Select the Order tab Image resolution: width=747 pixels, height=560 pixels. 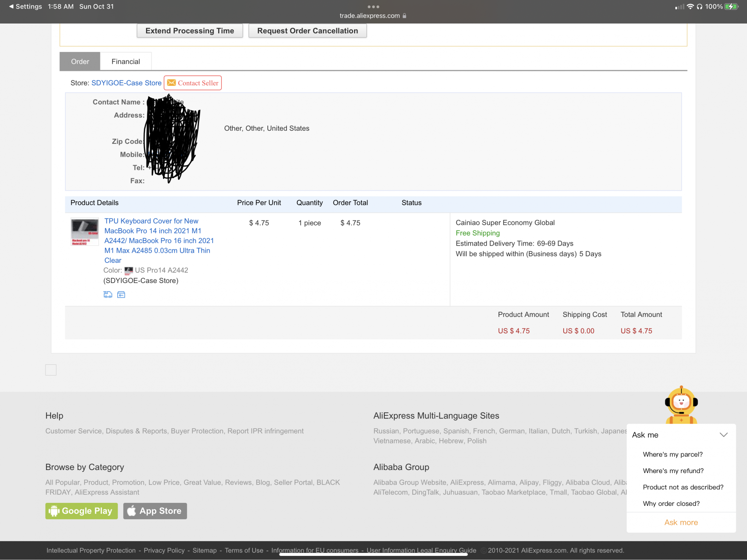click(x=80, y=62)
